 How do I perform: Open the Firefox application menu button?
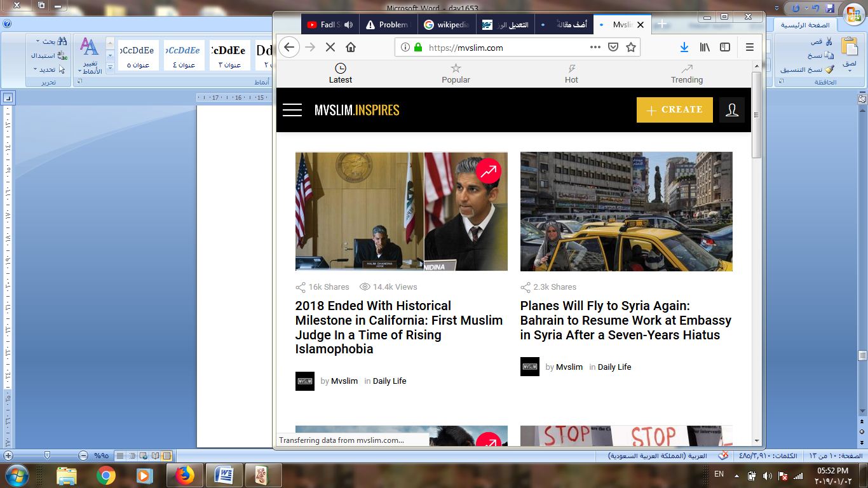(750, 48)
